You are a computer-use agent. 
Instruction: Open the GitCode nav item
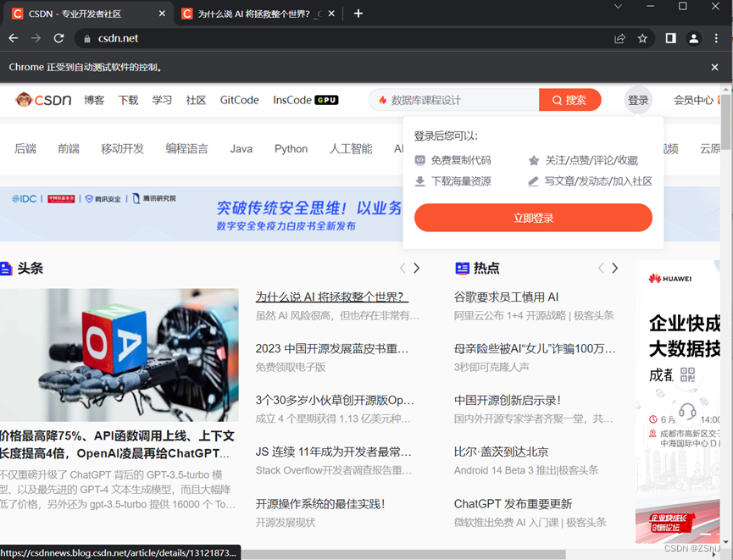tap(239, 100)
